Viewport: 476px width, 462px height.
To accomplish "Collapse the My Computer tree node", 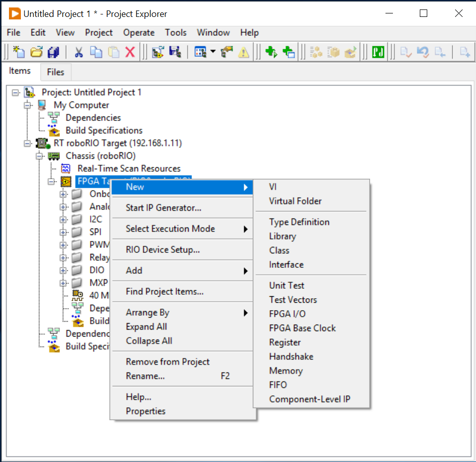I will click(x=28, y=105).
